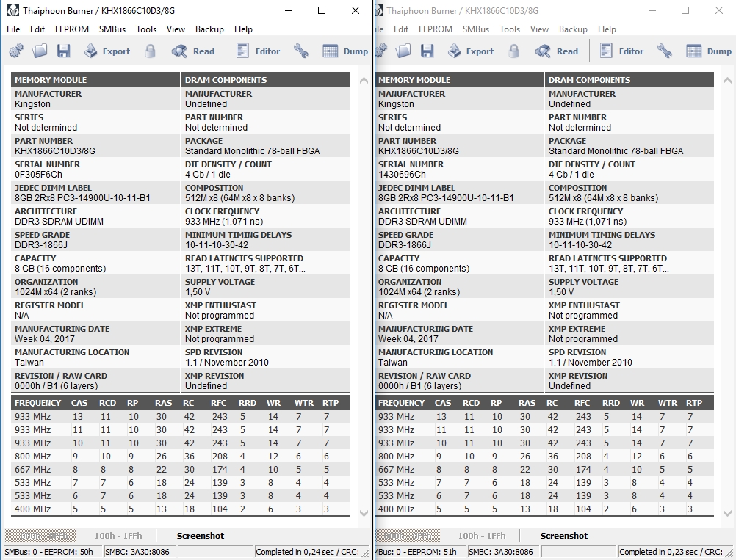The image size is (736, 560).
Task: Click scroll down arrow in right window
Action: click(x=727, y=513)
